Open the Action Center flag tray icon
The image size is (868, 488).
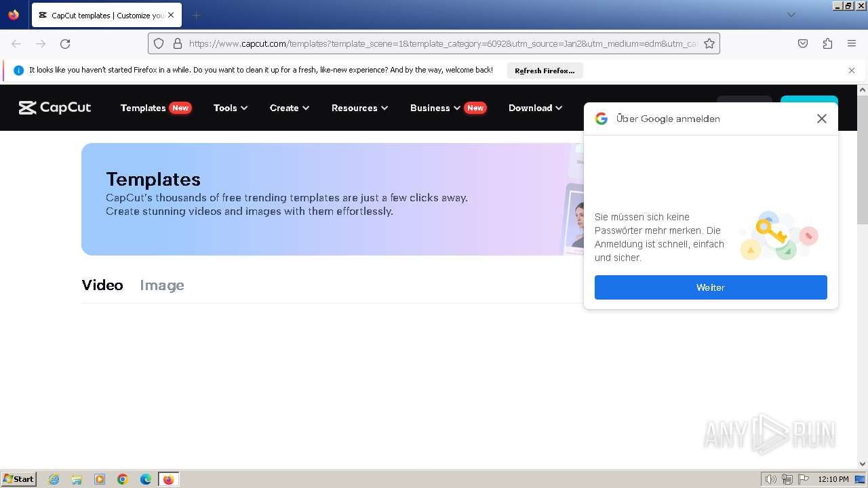[804, 479]
